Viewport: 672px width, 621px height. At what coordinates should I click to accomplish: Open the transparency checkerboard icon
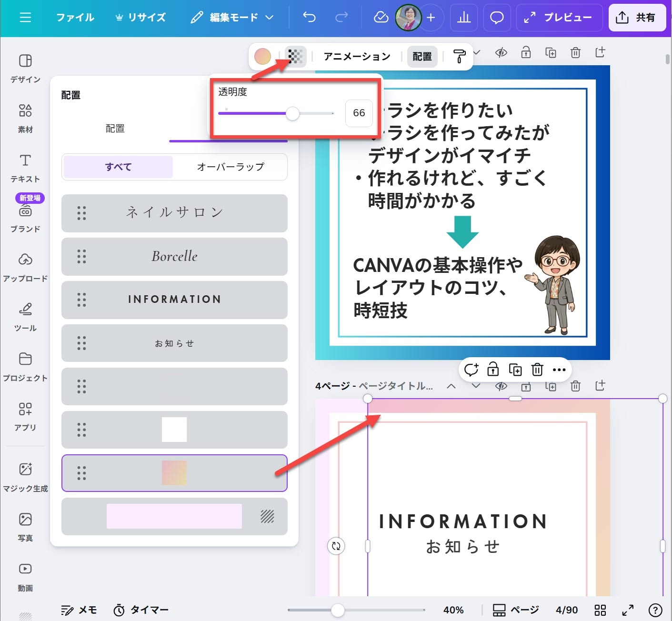[x=295, y=56]
